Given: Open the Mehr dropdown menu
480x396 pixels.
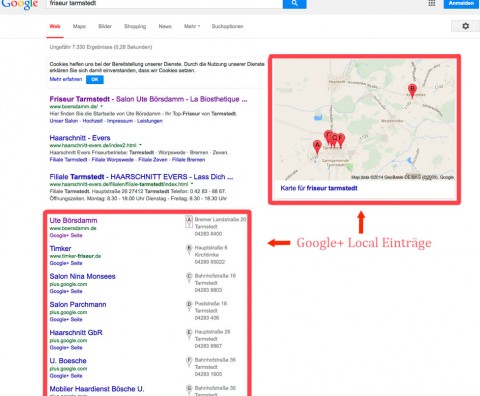Looking at the screenshot, I should 192,26.
